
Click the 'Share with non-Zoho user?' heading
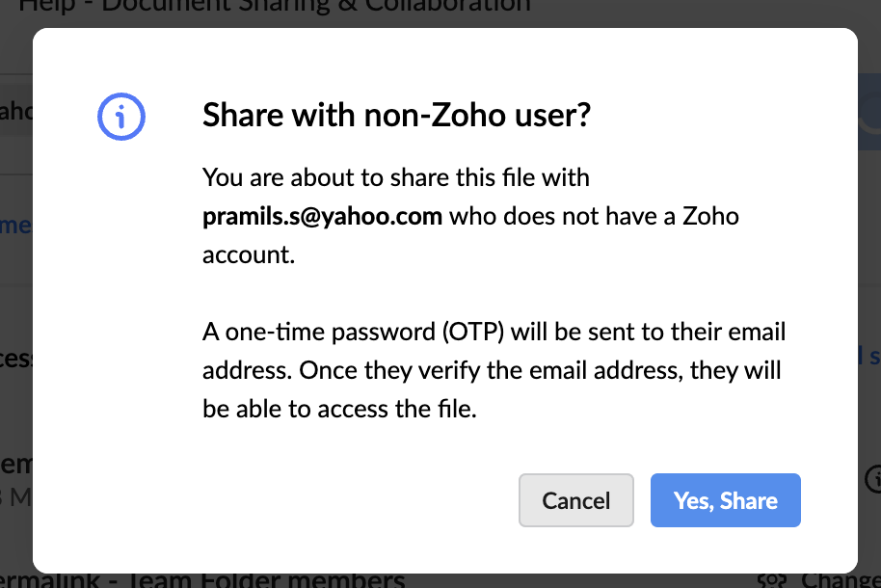click(x=397, y=116)
